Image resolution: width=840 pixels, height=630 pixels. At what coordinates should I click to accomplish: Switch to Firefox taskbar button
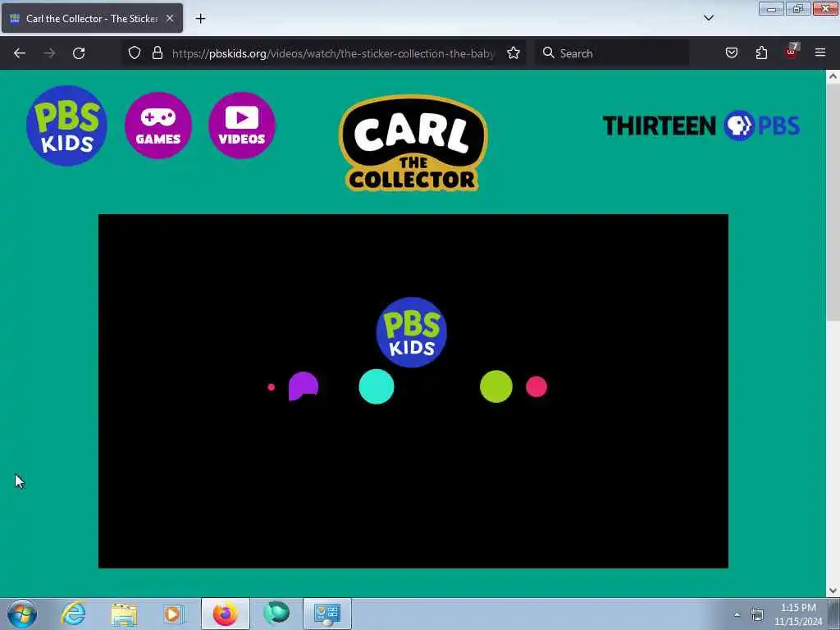[226, 614]
